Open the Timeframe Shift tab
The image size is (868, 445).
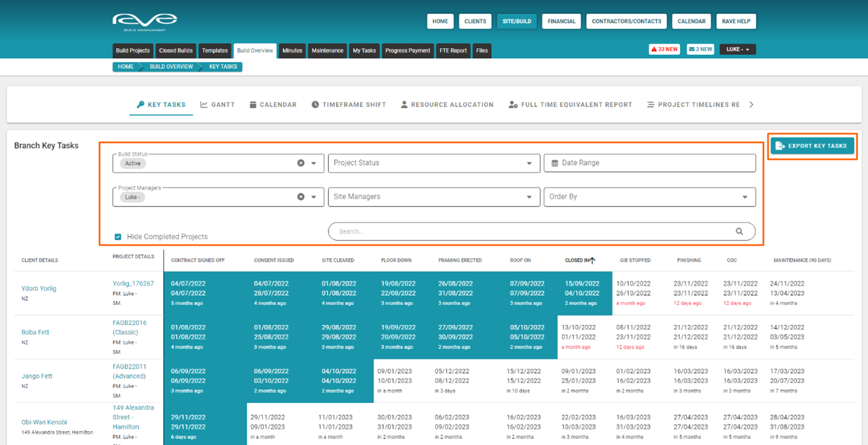pyautogui.click(x=349, y=105)
